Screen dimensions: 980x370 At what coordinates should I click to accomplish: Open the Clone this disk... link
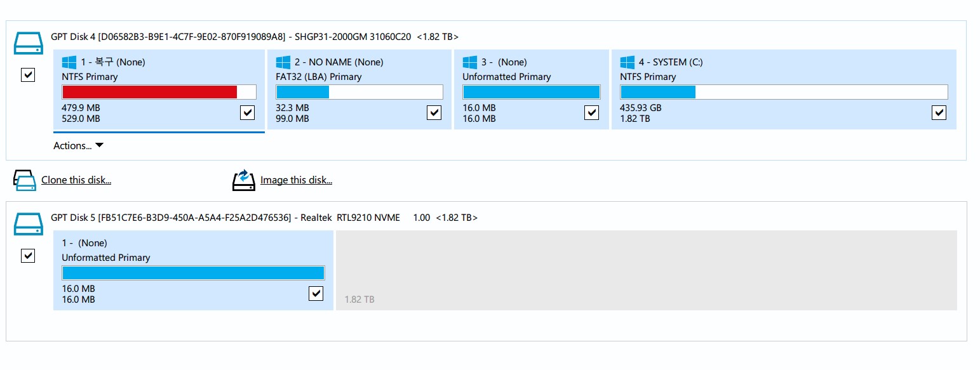point(76,180)
